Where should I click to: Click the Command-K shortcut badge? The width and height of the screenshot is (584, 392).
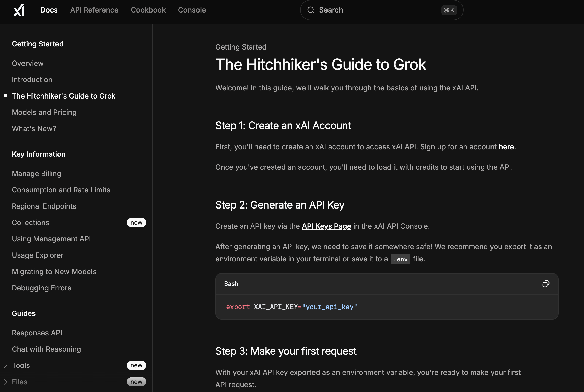449,10
